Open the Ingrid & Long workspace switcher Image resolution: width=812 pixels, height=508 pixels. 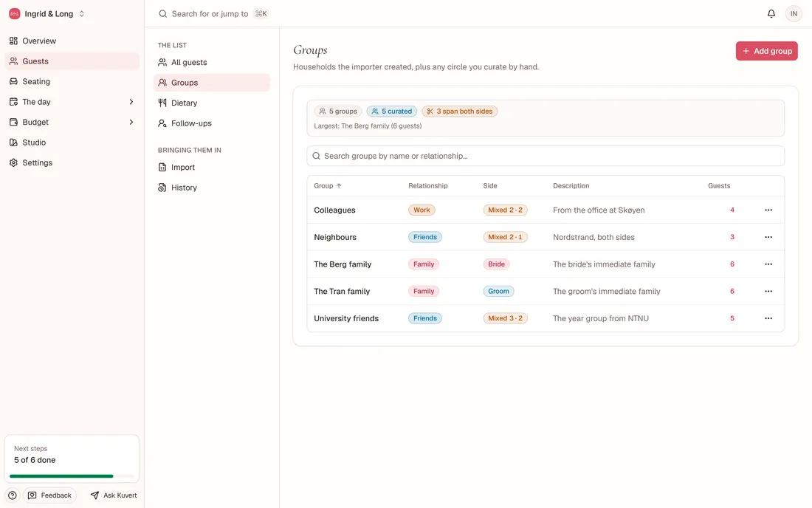click(x=47, y=14)
